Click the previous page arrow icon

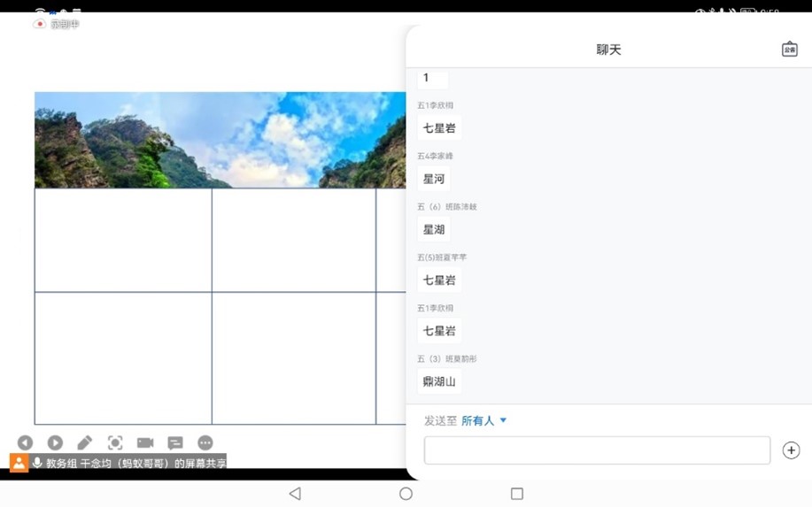pos(25,442)
